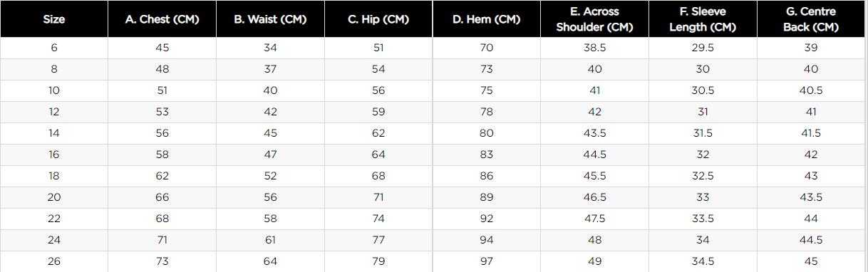
Task: Click the B. Waist (CM) header
Action: pos(270,19)
